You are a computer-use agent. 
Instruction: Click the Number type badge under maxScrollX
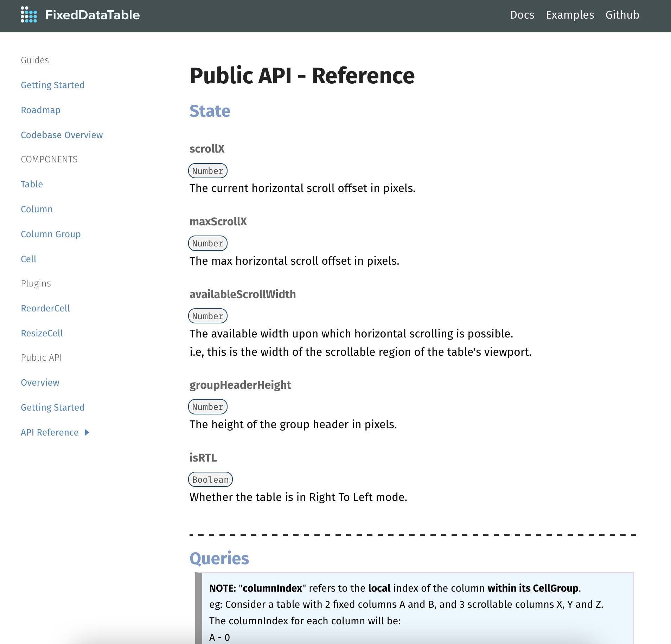coord(208,243)
